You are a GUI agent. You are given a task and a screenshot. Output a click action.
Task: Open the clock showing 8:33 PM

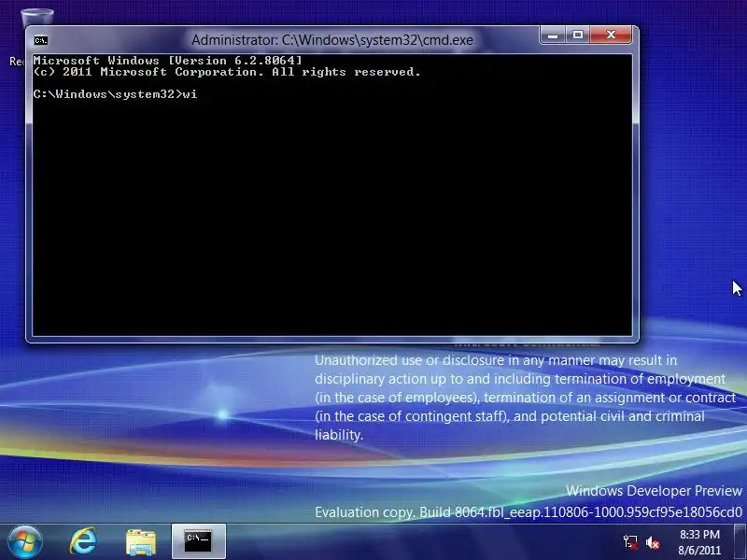coord(699,542)
